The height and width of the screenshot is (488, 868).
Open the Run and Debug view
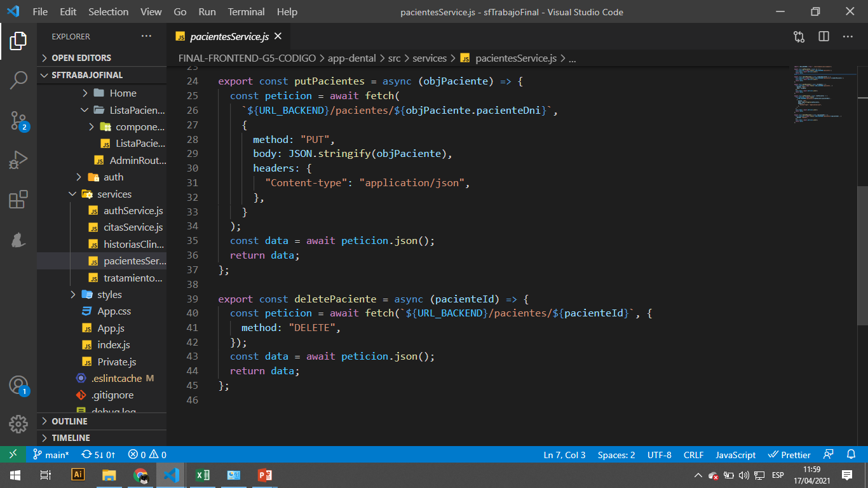click(x=17, y=160)
